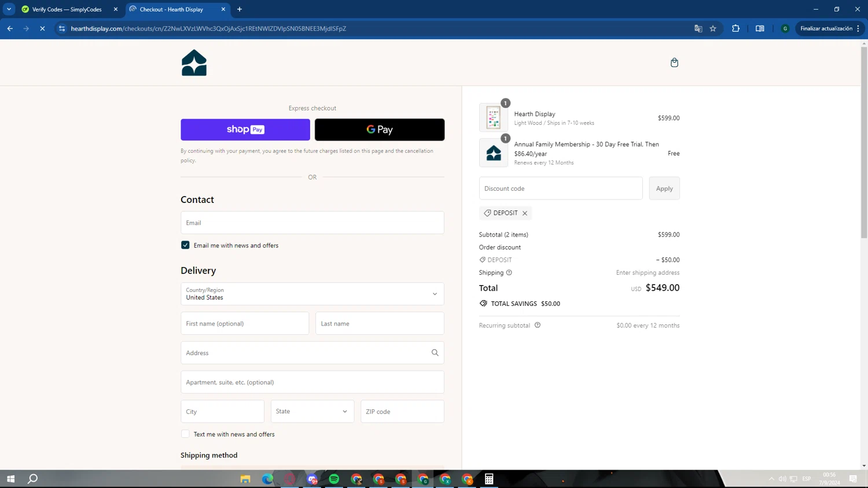This screenshot has height=488, width=868.
Task: Open Spotify from the taskbar
Action: click(x=334, y=479)
